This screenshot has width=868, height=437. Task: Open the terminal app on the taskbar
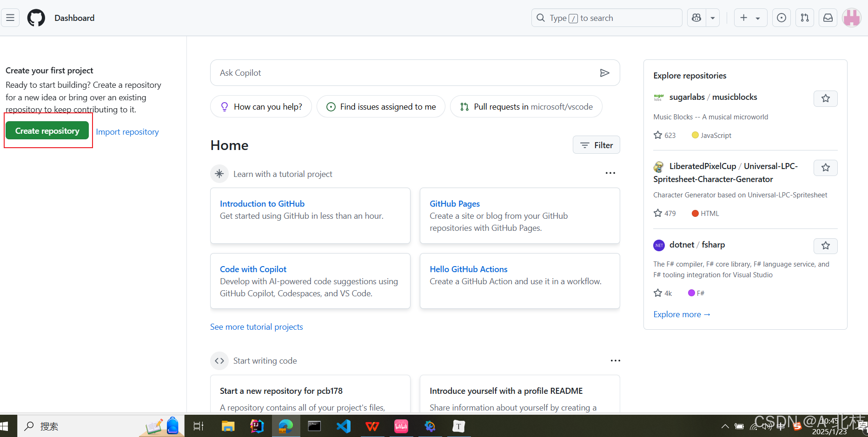(314, 426)
